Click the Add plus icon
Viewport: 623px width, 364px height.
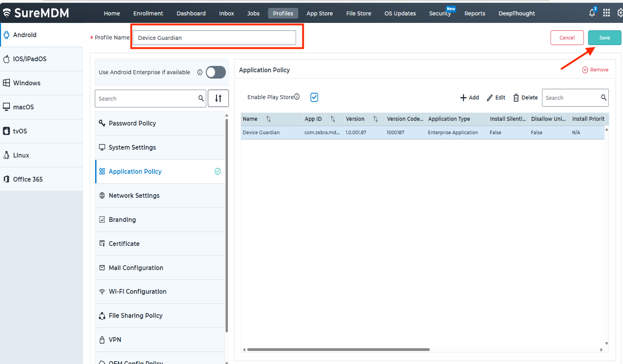463,98
